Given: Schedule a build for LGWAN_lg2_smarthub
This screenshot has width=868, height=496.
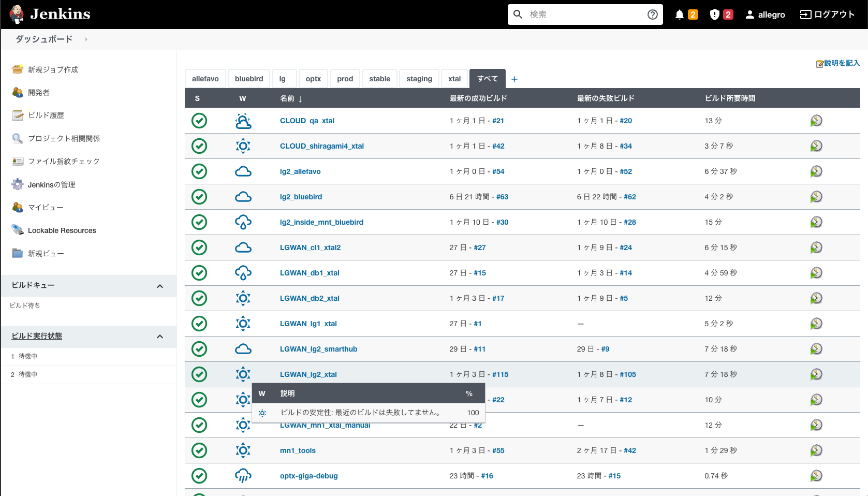Looking at the screenshot, I should [816, 349].
